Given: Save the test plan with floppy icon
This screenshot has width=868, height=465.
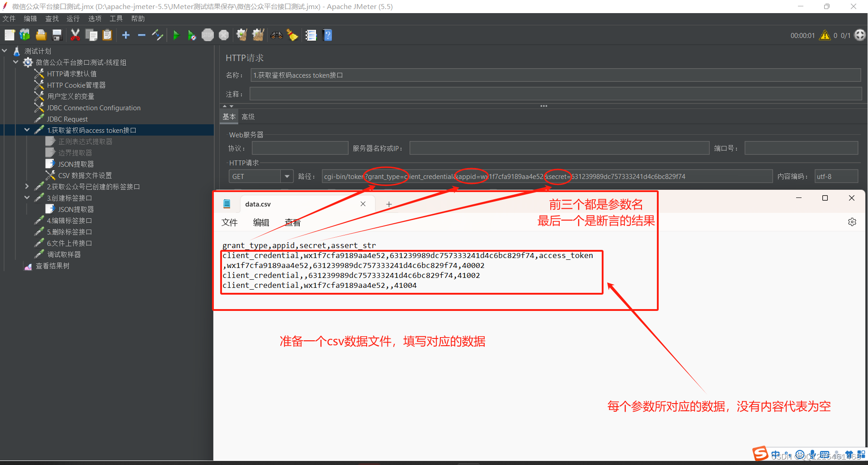Looking at the screenshot, I should pyautogui.click(x=57, y=35).
